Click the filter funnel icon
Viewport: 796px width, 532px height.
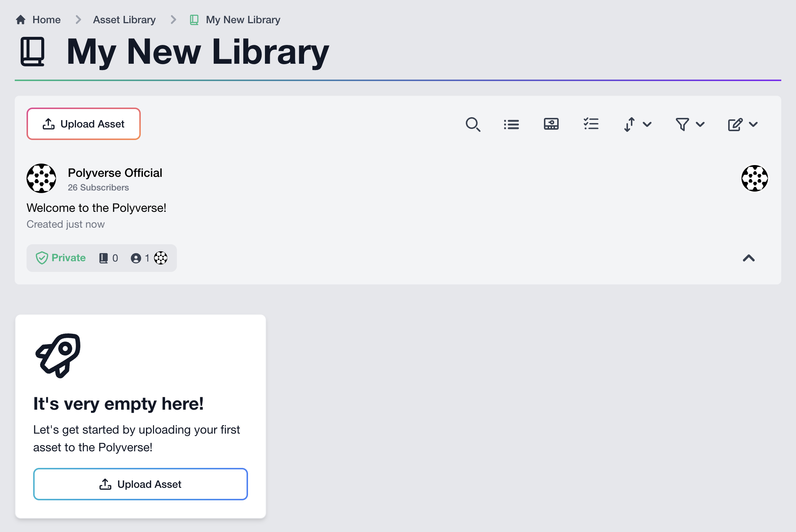point(682,124)
